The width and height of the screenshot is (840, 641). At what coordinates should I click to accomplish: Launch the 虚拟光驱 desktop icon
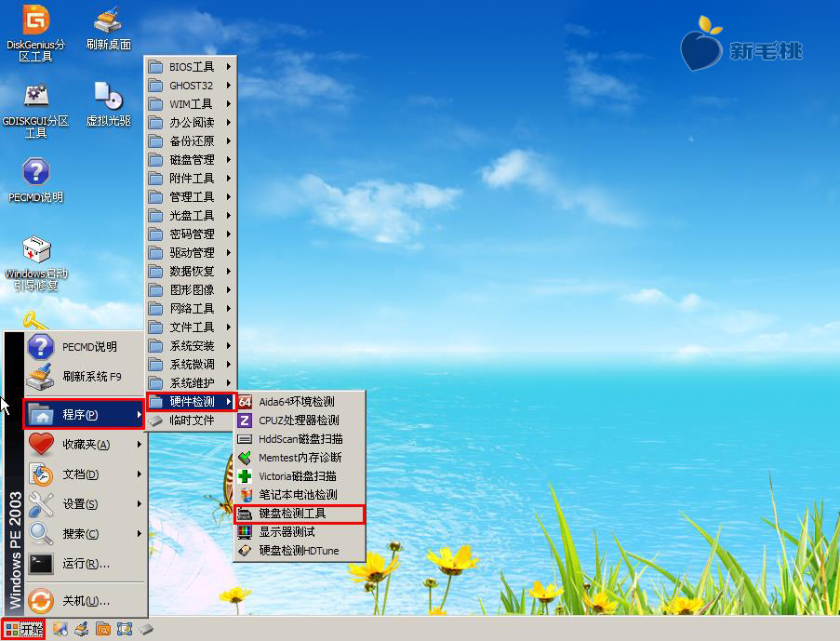tap(108, 104)
